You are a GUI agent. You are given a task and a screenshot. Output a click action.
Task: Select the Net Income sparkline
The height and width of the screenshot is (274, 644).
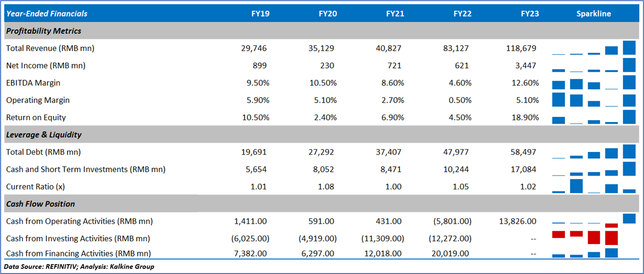(x=594, y=66)
